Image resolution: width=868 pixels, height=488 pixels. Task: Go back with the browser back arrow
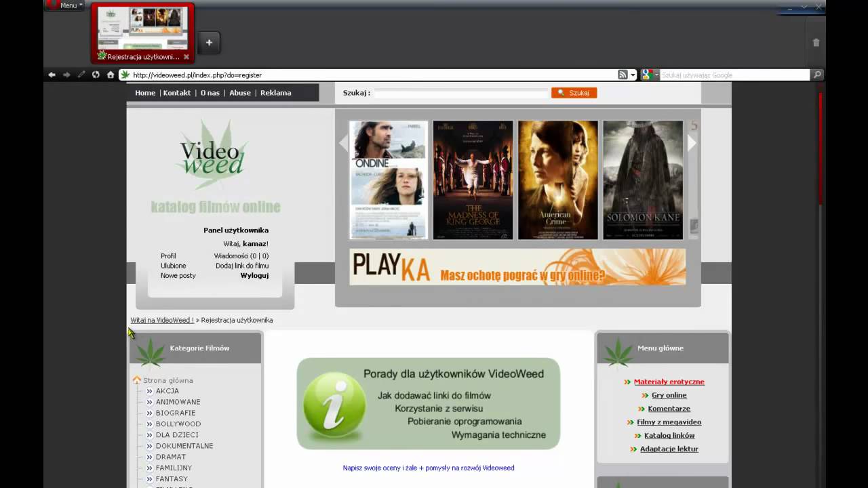click(x=52, y=75)
